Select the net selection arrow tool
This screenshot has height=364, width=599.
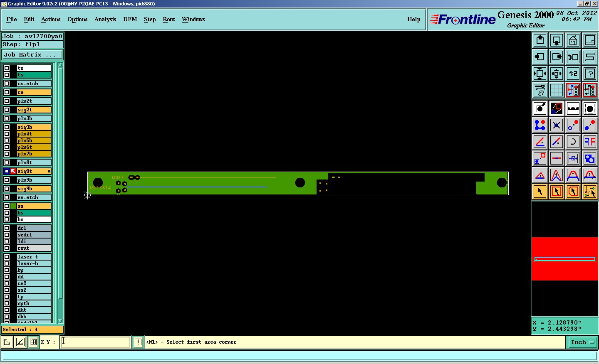590,192
